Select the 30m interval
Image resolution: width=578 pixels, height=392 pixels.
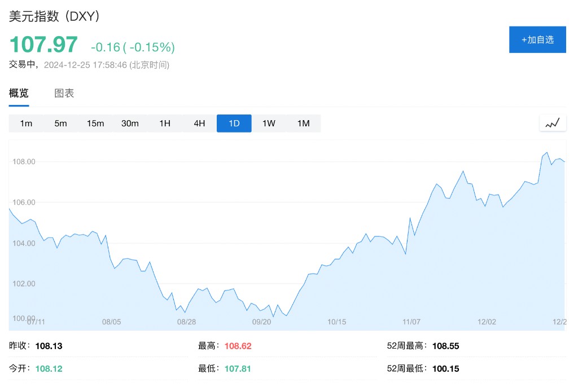(x=130, y=124)
